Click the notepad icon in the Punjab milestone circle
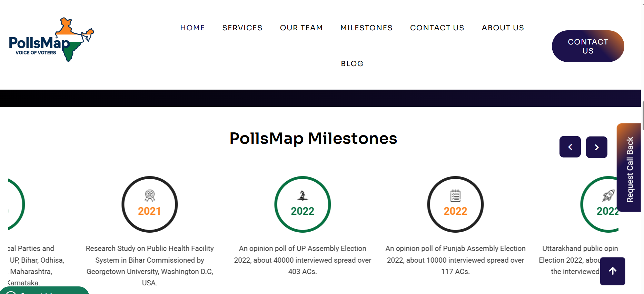This screenshot has height=294, width=644. [x=455, y=195]
